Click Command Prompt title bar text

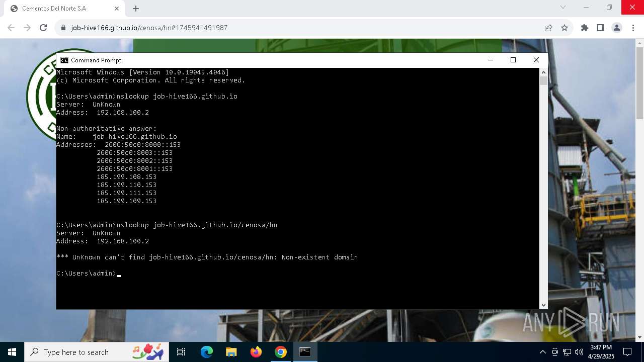[96, 60]
